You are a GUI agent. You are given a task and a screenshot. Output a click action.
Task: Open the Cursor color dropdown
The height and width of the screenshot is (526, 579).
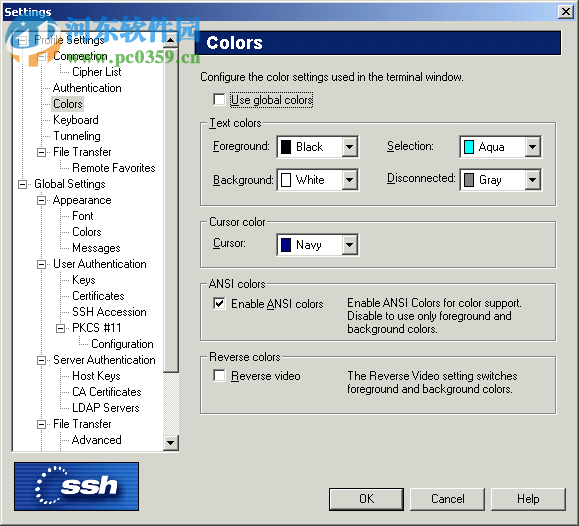[x=349, y=245]
